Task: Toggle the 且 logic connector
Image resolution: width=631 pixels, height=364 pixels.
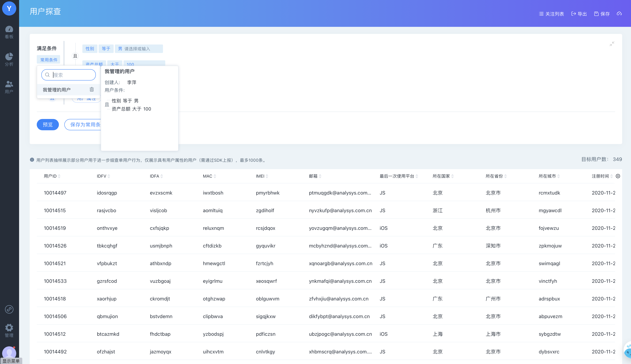Action: 75,56
